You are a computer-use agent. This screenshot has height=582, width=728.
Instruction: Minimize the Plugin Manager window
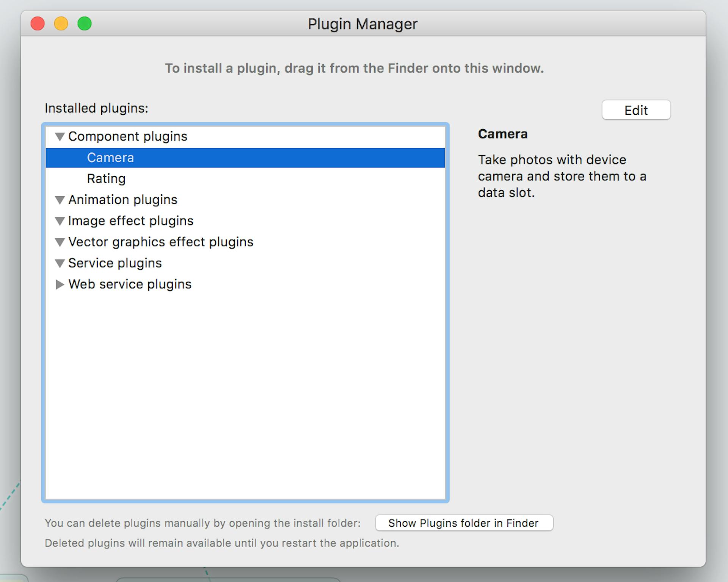point(61,23)
